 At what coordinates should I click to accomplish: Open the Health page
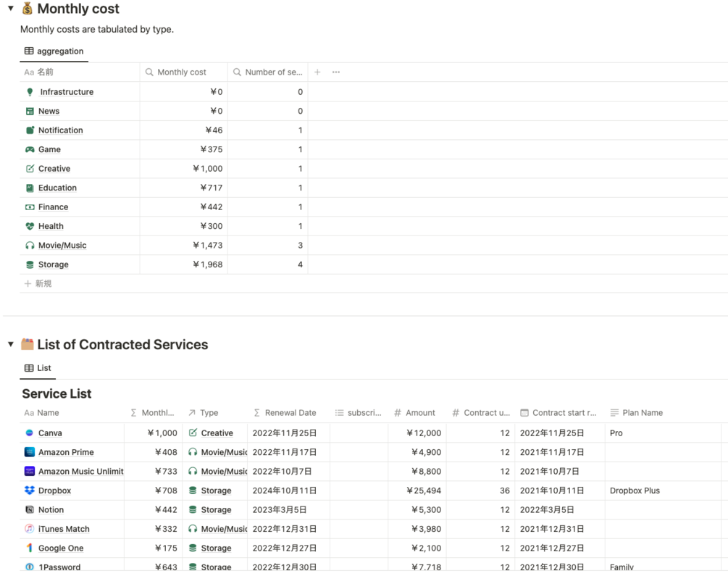point(51,226)
